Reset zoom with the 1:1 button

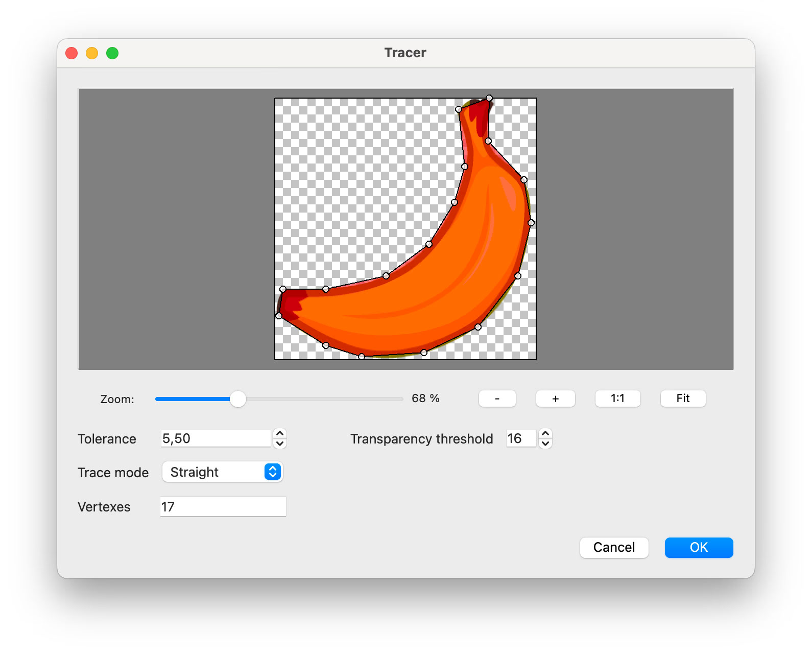click(x=617, y=399)
